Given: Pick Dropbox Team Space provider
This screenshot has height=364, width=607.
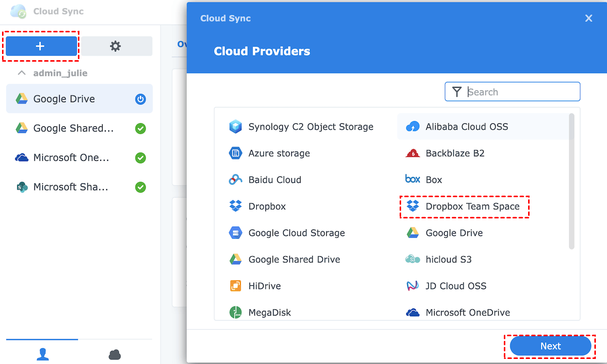Looking at the screenshot, I should pos(472,206).
